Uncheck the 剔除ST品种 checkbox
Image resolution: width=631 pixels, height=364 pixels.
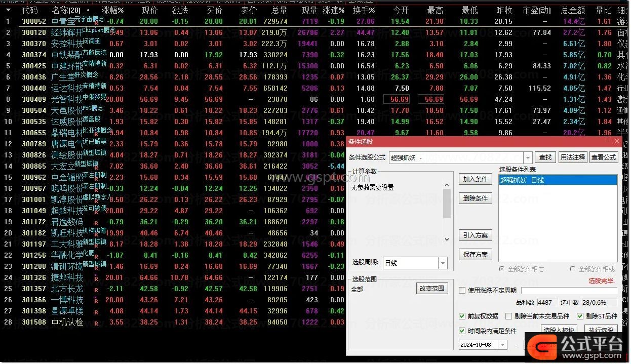point(580,316)
